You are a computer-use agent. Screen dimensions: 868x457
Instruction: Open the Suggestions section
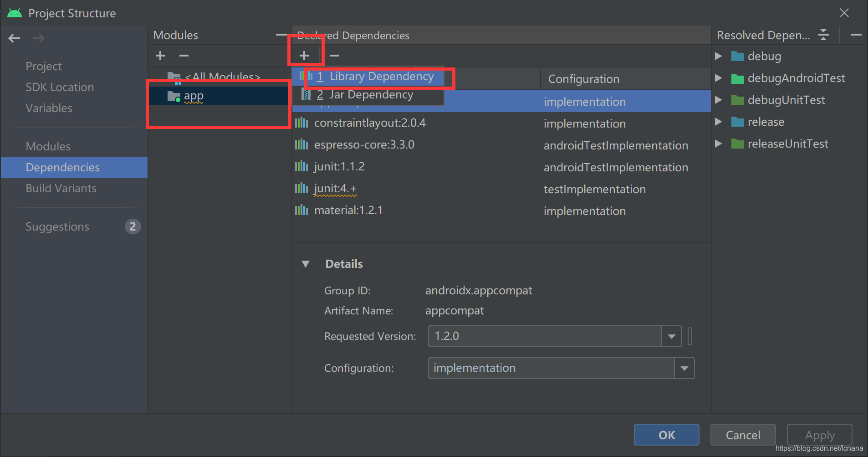57,226
